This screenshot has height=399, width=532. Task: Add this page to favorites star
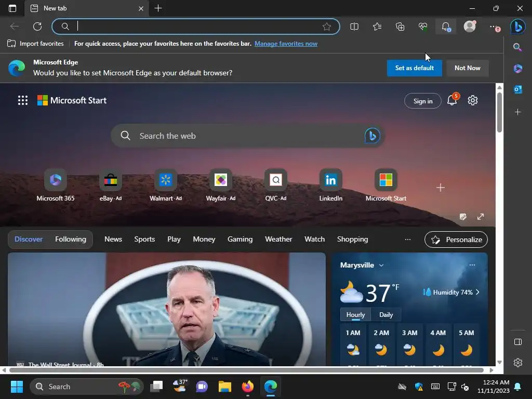[327, 26]
